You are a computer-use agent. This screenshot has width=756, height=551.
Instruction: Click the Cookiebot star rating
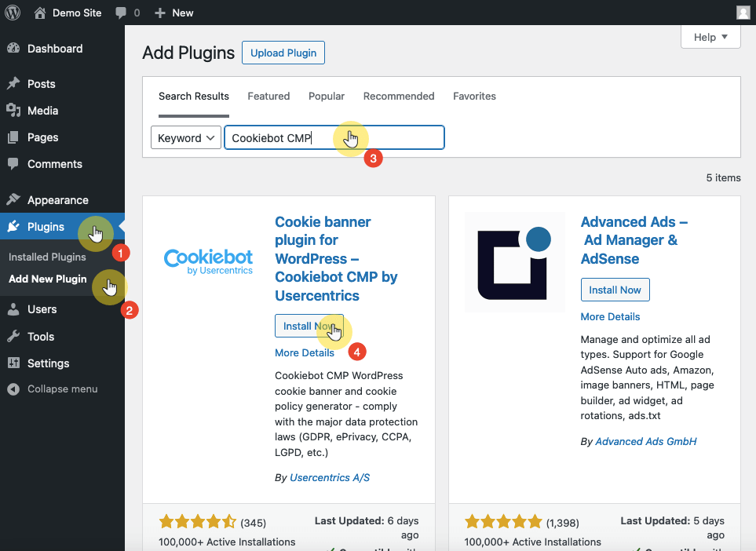click(x=198, y=522)
